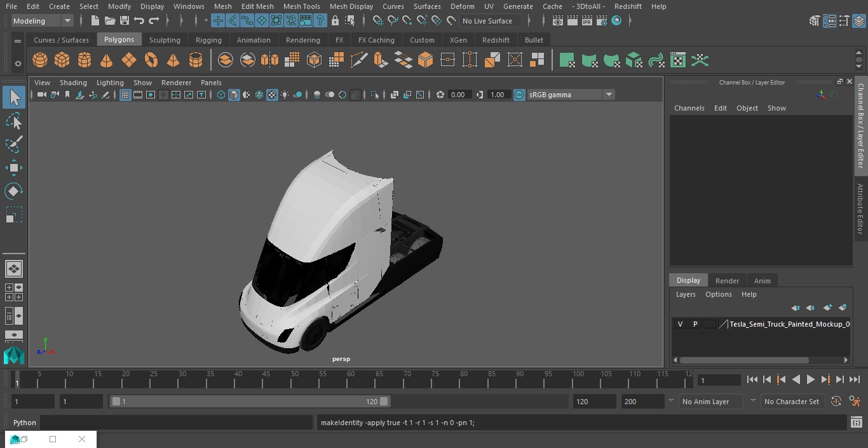Open the No Character Set dropdown

792,402
